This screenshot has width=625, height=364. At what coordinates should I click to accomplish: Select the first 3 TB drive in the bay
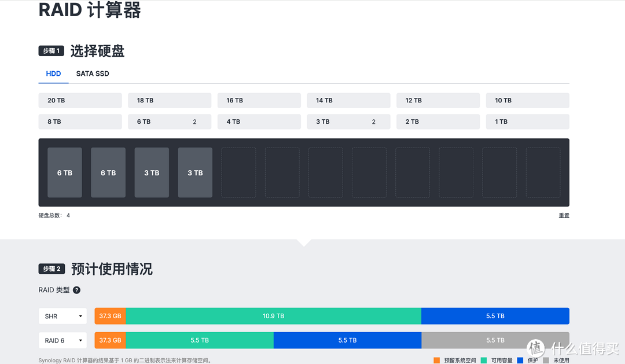point(151,172)
